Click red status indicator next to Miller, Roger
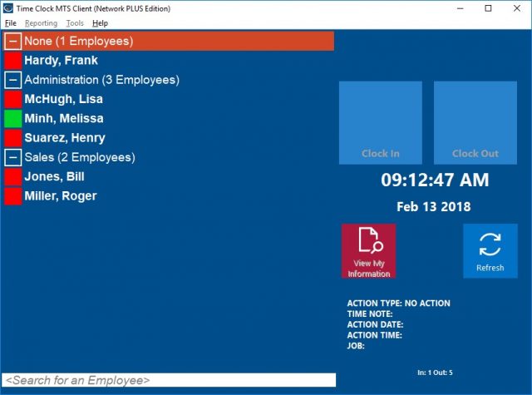The image size is (532, 395). (12, 196)
